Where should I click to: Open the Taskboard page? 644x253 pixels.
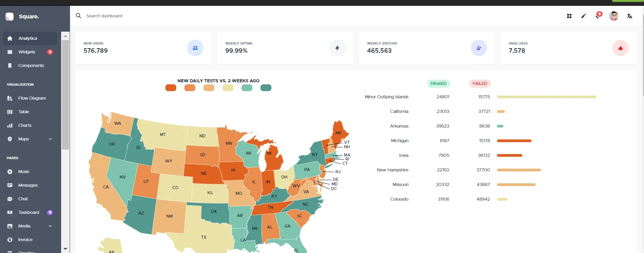29,213
